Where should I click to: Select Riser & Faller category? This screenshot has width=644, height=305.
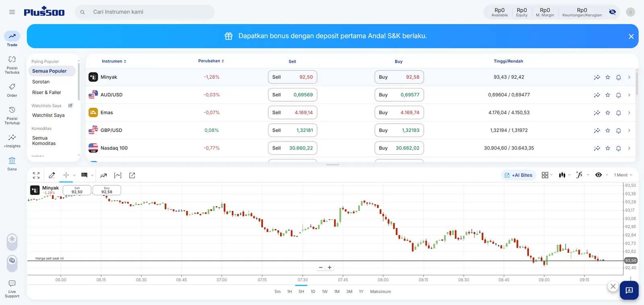pyautogui.click(x=47, y=93)
